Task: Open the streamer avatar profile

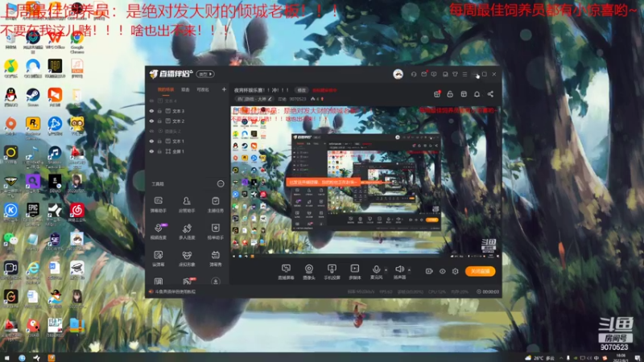Action: point(398,74)
